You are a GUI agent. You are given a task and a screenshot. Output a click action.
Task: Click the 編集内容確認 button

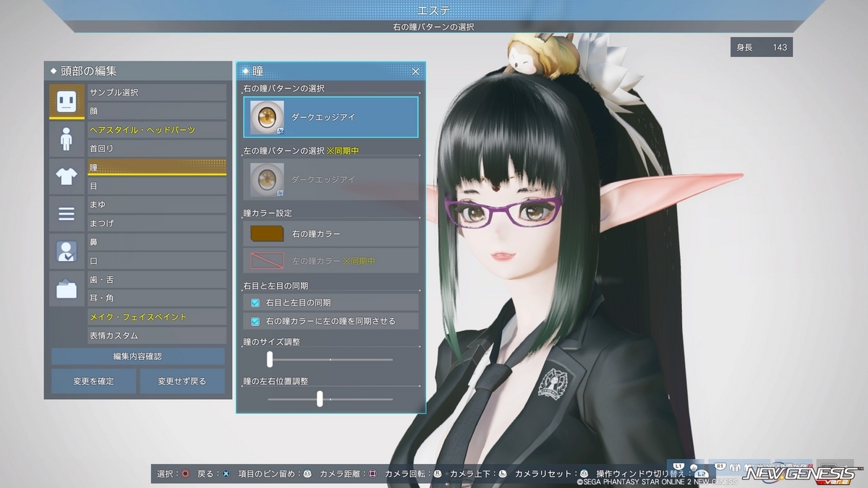[138, 356]
